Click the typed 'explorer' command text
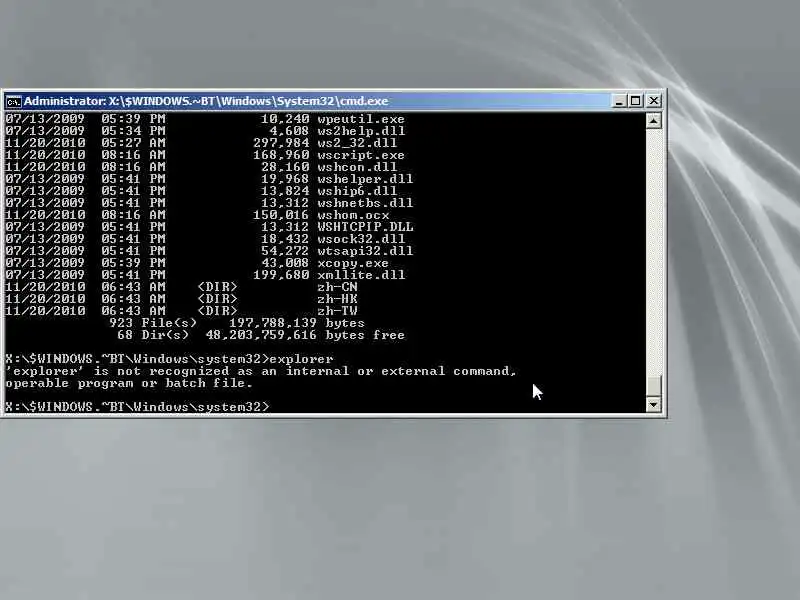800x600 pixels. [x=302, y=359]
